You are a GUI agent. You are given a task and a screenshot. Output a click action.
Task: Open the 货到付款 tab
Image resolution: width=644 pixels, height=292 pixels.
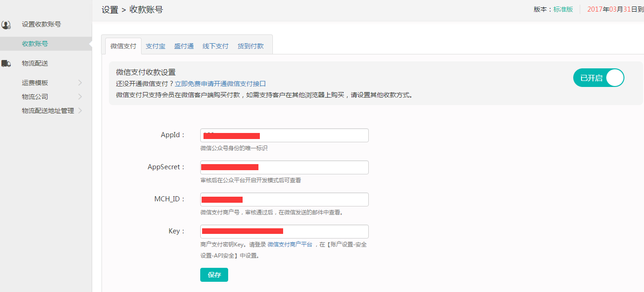251,46
